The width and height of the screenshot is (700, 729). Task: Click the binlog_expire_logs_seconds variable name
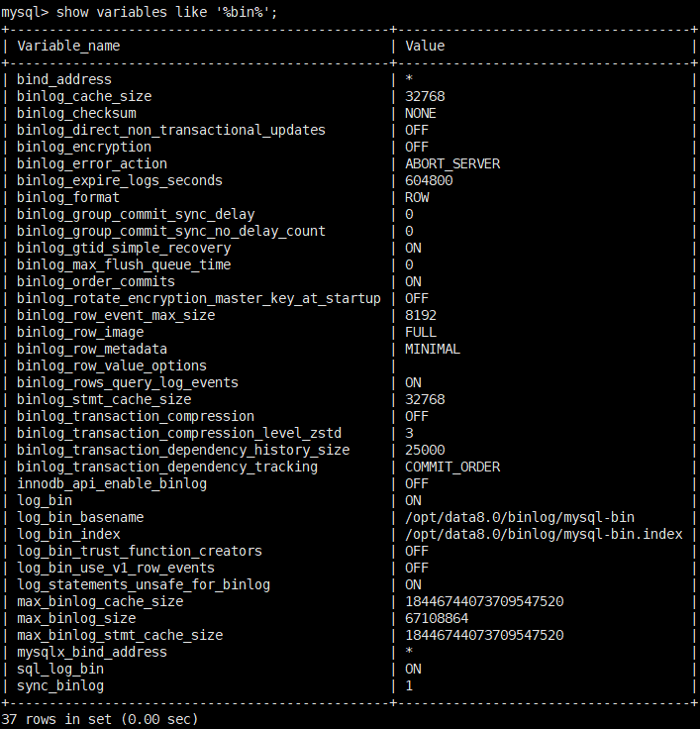click(x=120, y=180)
